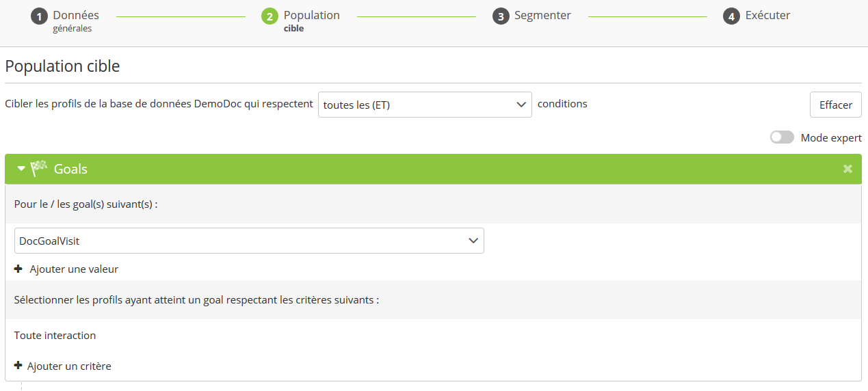The height and width of the screenshot is (391, 868).
Task: Click the Ajouter une valeur link
Action: pos(74,269)
